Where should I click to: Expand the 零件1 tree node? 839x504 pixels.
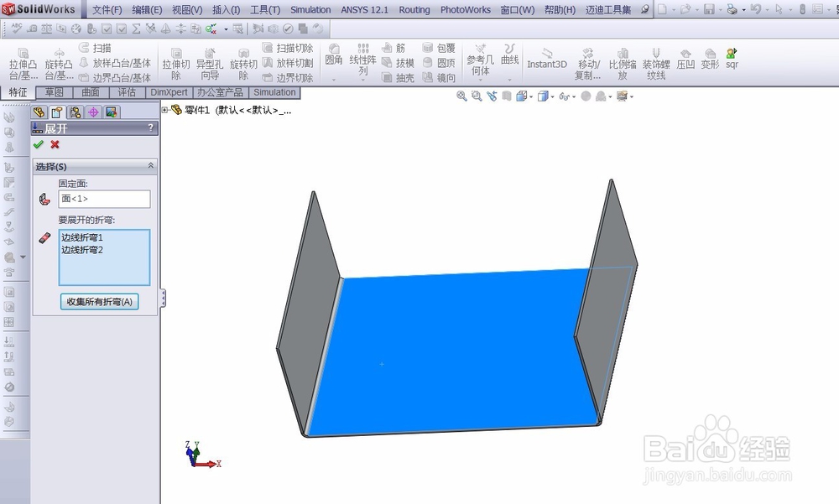164,110
